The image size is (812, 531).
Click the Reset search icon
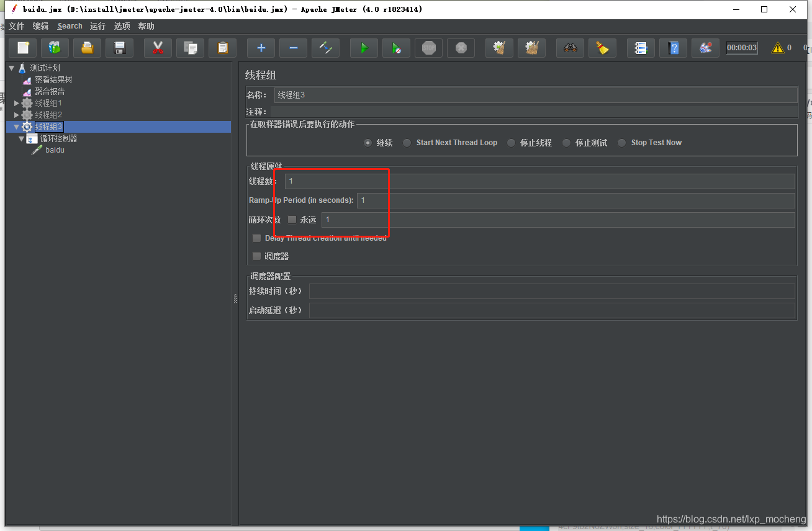[x=603, y=48]
